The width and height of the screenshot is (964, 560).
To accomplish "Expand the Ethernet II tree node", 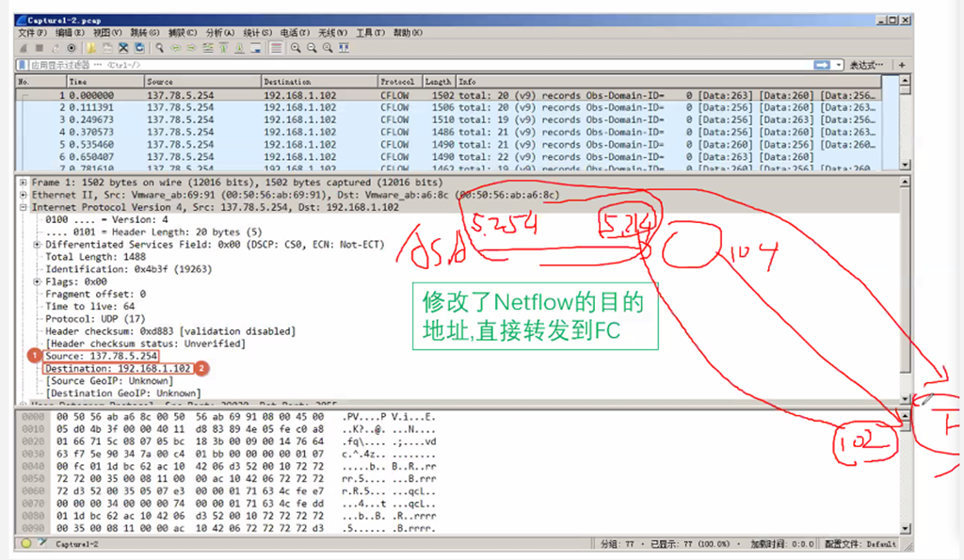I will (x=23, y=195).
